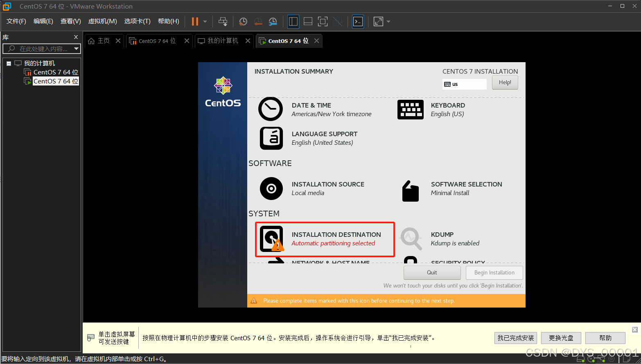Screen dimensions: 641x364
Task: Click the warning triangle in the orange banner
Action: pos(254,301)
